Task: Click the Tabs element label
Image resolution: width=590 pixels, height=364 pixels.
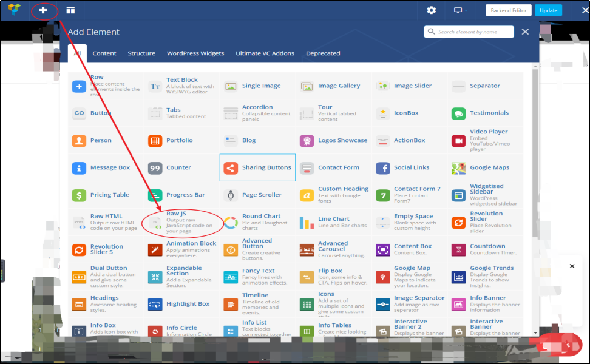Action: (174, 110)
